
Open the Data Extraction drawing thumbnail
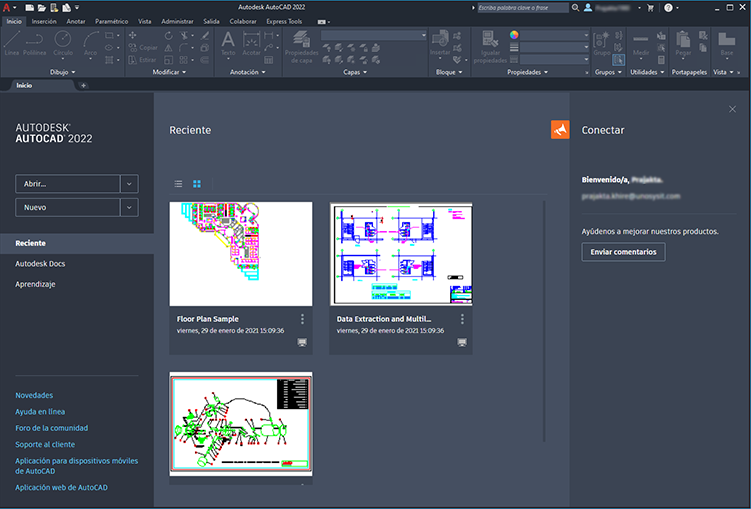pos(401,254)
